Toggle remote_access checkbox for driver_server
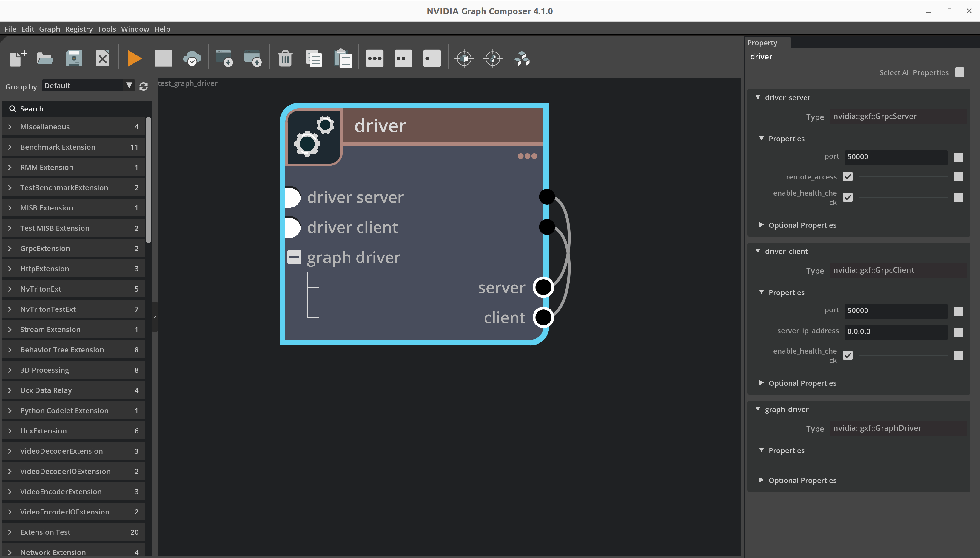 [x=848, y=176]
